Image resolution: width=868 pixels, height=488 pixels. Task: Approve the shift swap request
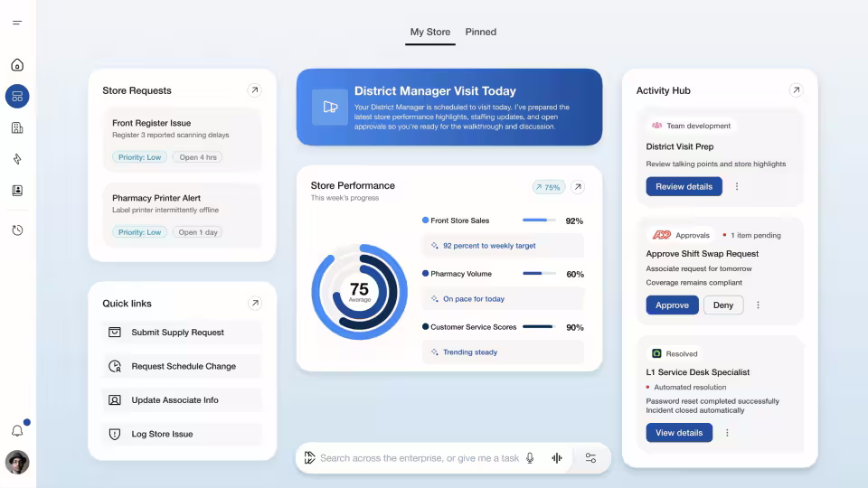[x=672, y=305]
